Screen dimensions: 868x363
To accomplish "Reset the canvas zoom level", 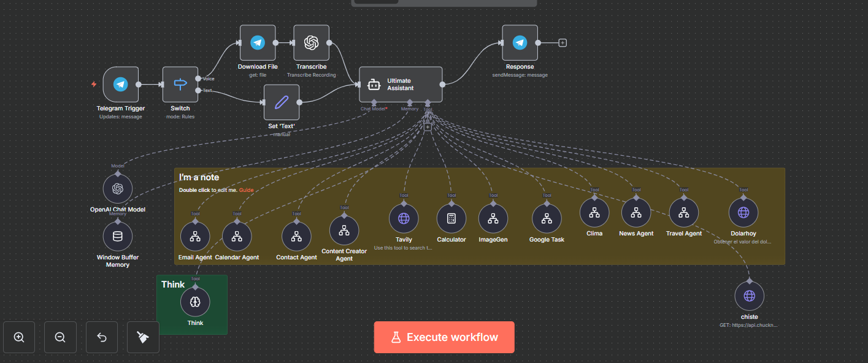I will point(102,337).
